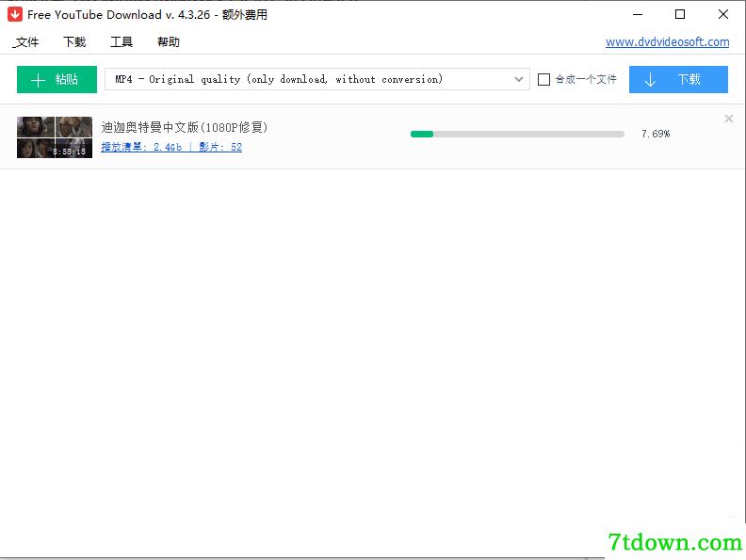Close the Free YouTube Download window
This screenshot has width=746, height=560.
(x=723, y=15)
